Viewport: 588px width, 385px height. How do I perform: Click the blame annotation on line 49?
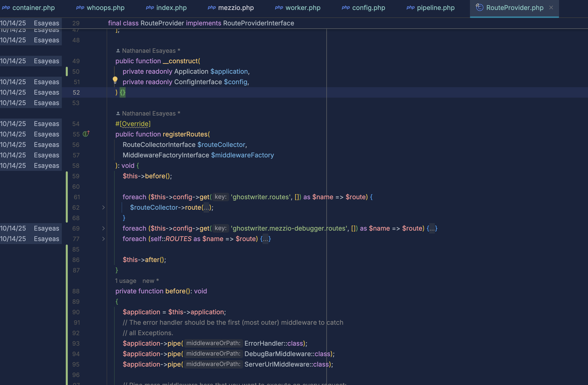point(31,61)
